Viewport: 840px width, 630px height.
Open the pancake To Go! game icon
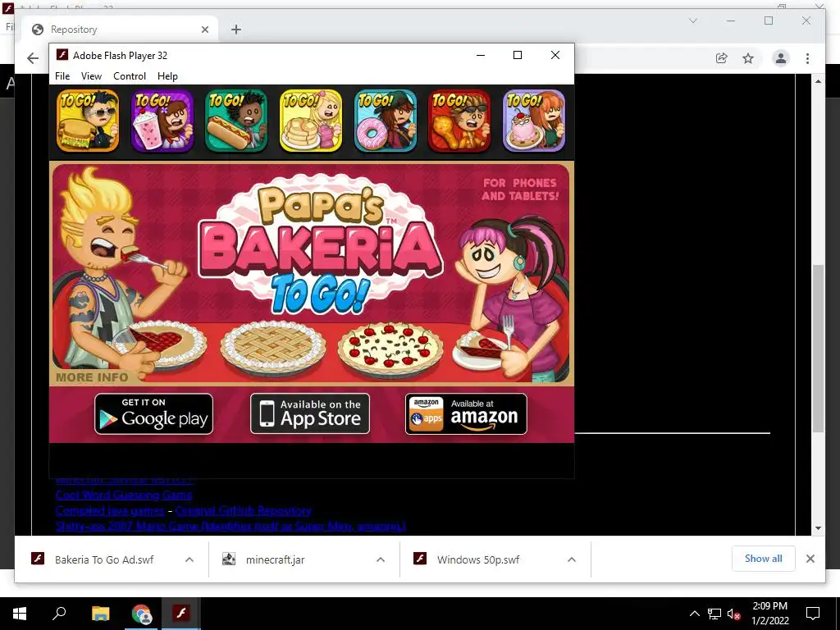311,121
